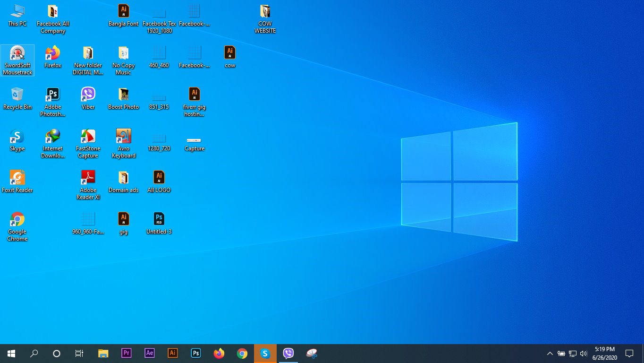
Task: Select the Internet Download Manager shortcut
Action: coord(53,144)
